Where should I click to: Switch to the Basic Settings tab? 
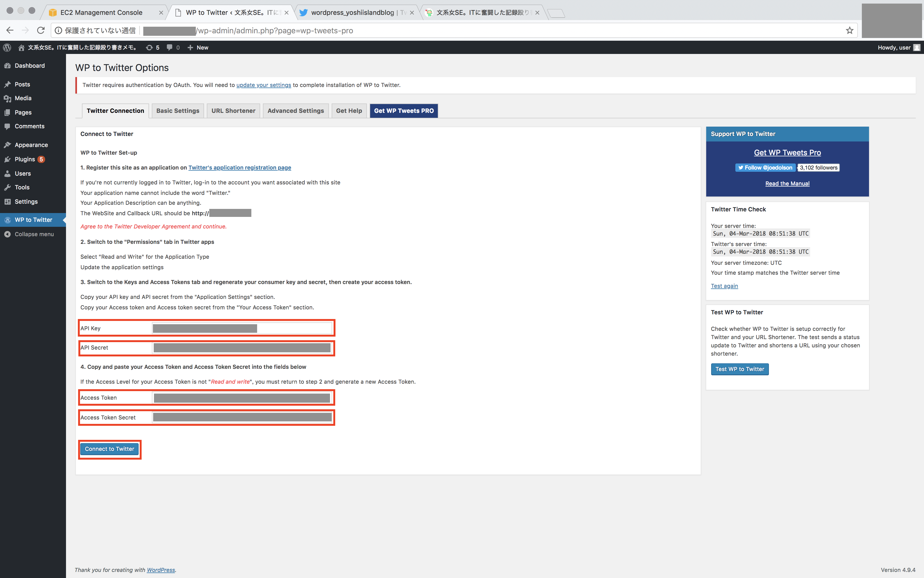pos(178,111)
